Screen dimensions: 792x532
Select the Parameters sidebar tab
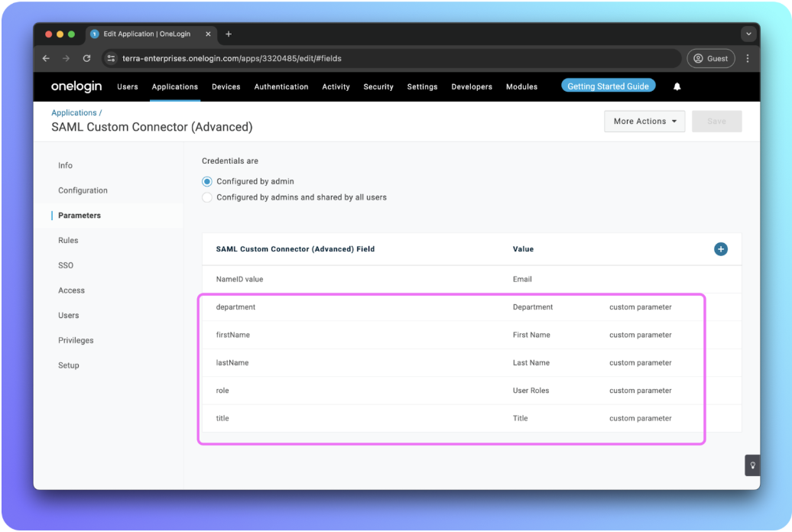[x=80, y=216]
